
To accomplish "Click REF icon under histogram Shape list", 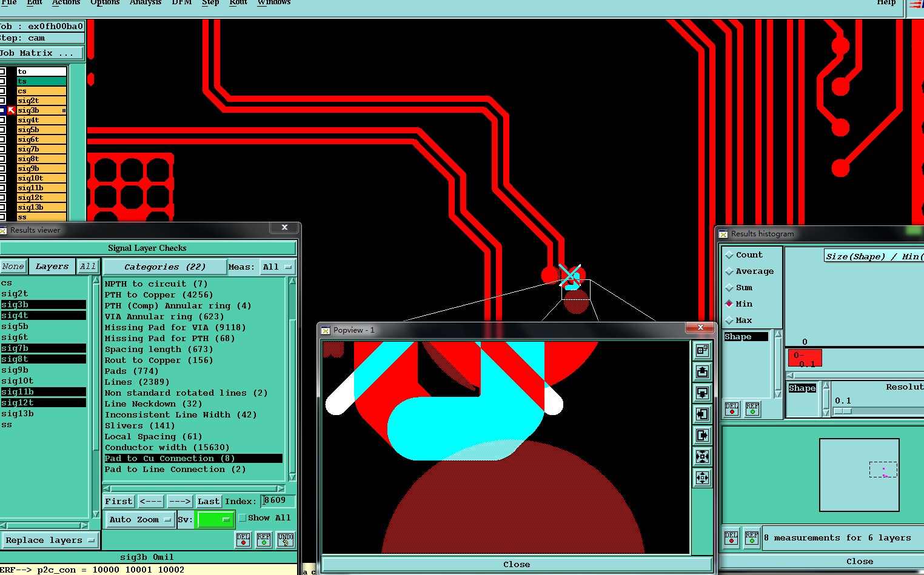I will click(x=752, y=409).
